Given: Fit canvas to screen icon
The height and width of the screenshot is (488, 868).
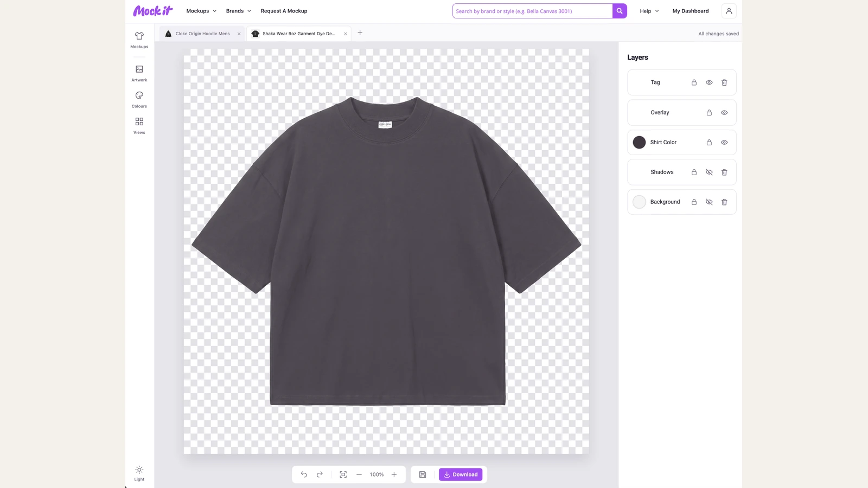Looking at the screenshot, I should click(343, 474).
